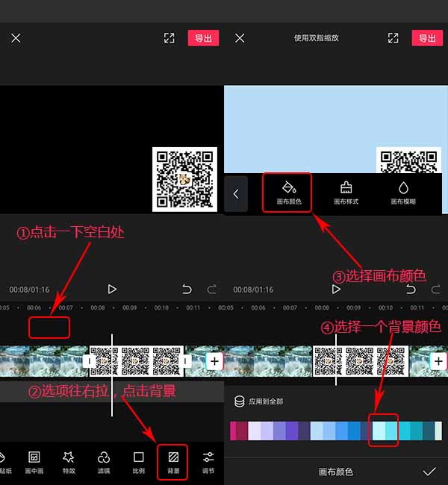Play the video on the left screen

pyautogui.click(x=112, y=290)
